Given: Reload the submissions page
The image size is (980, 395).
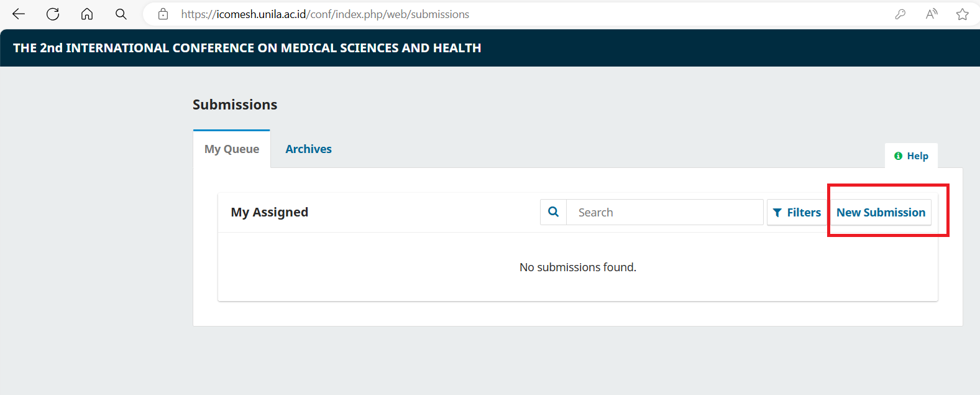Looking at the screenshot, I should [x=53, y=14].
